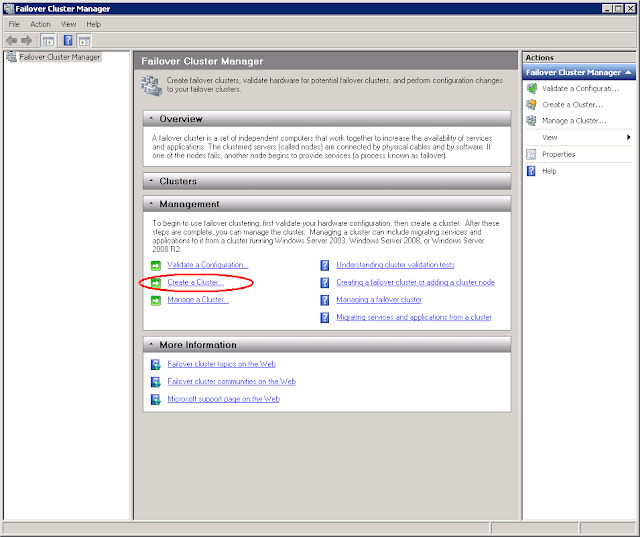Open the File menu
Image resolution: width=640 pixels, height=537 pixels.
(14, 24)
